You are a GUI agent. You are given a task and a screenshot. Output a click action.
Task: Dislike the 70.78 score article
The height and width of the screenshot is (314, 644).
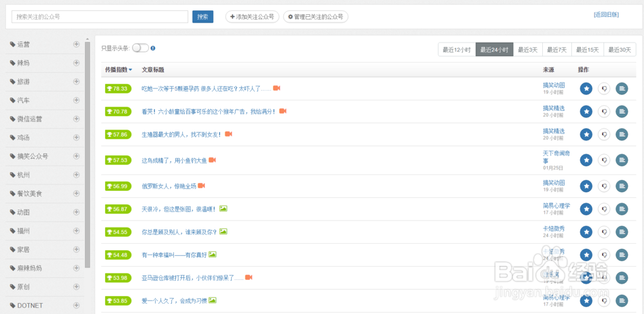604,112
